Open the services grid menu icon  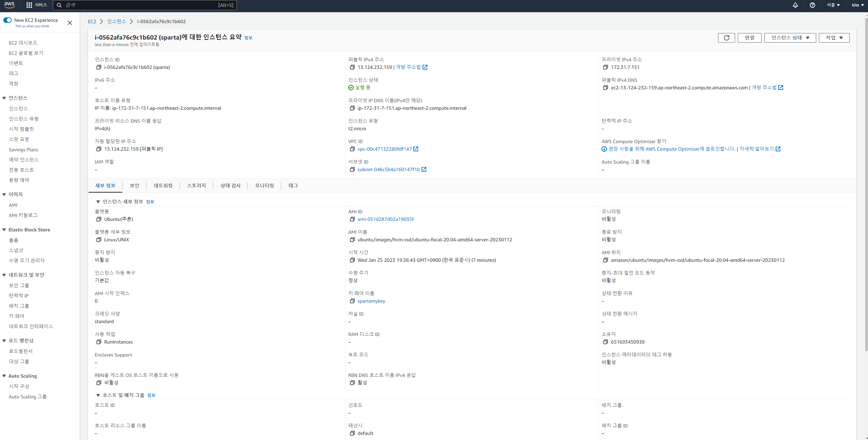(x=29, y=5)
